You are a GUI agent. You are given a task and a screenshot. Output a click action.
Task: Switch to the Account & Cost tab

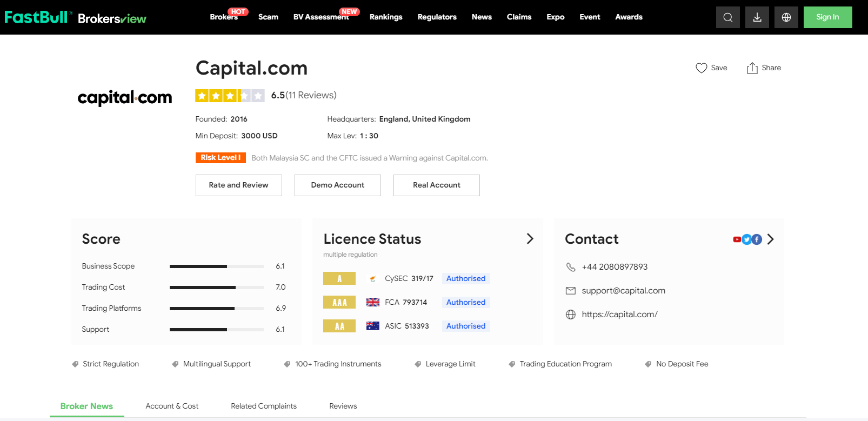pyautogui.click(x=172, y=406)
